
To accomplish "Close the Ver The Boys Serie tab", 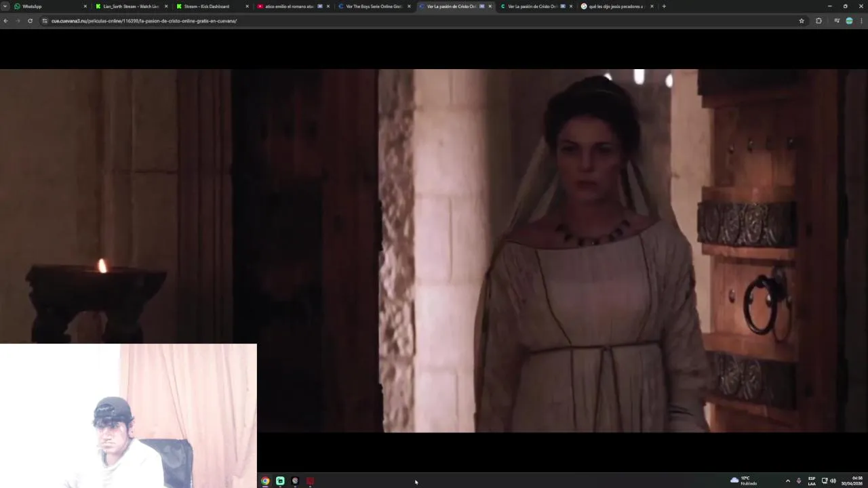I will tap(409, 6).
